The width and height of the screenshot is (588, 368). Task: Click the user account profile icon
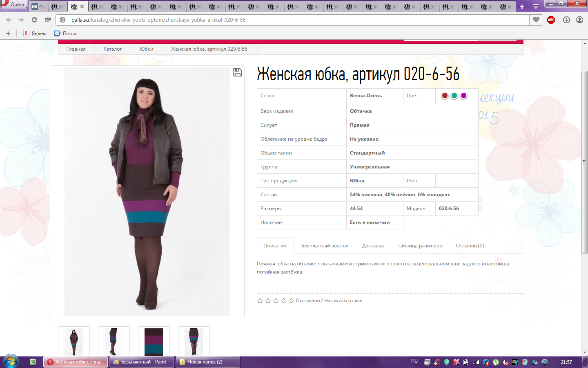pos(579,20)
